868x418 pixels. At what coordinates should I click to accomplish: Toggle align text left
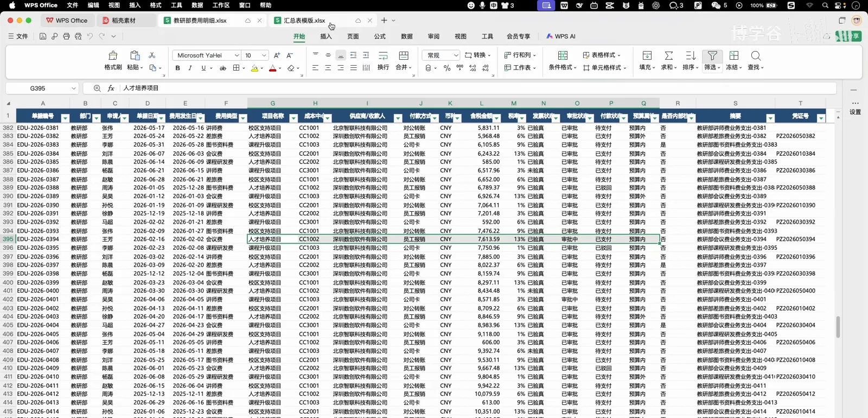[315, 68]
